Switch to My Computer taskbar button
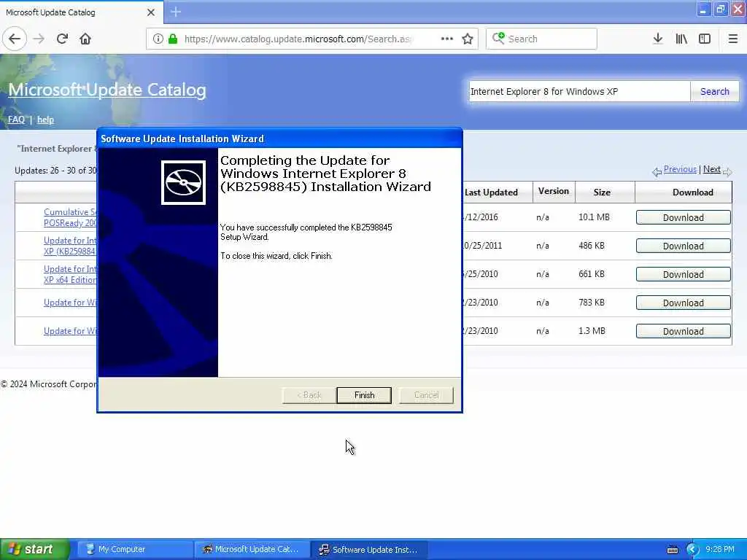 133,550
